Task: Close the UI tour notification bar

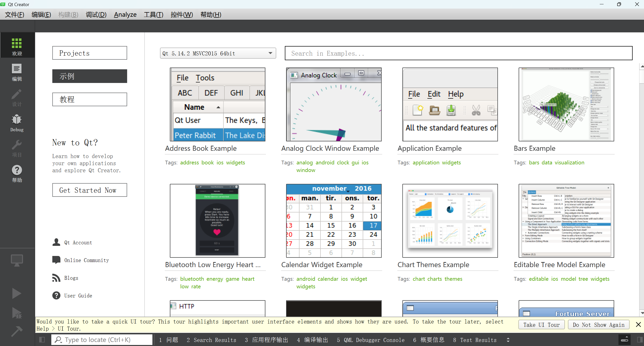Action: coord(638,325)
